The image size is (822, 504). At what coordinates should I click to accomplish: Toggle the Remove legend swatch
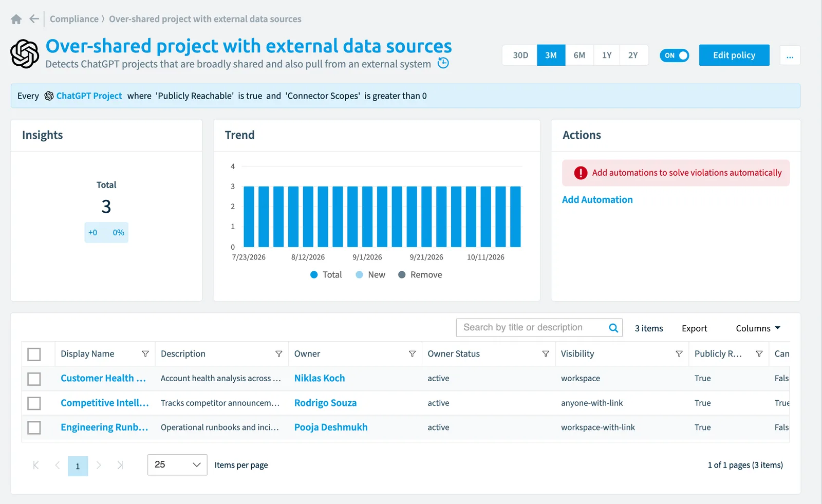(x=402, y=275)
